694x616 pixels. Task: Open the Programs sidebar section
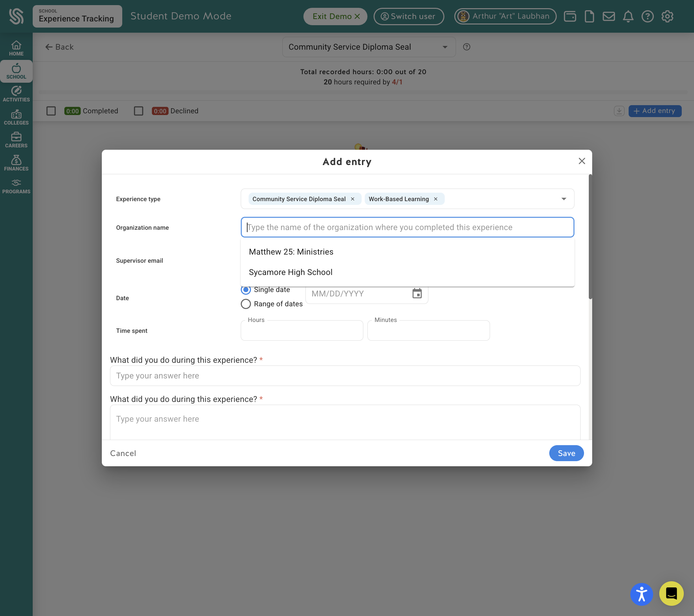16,187
